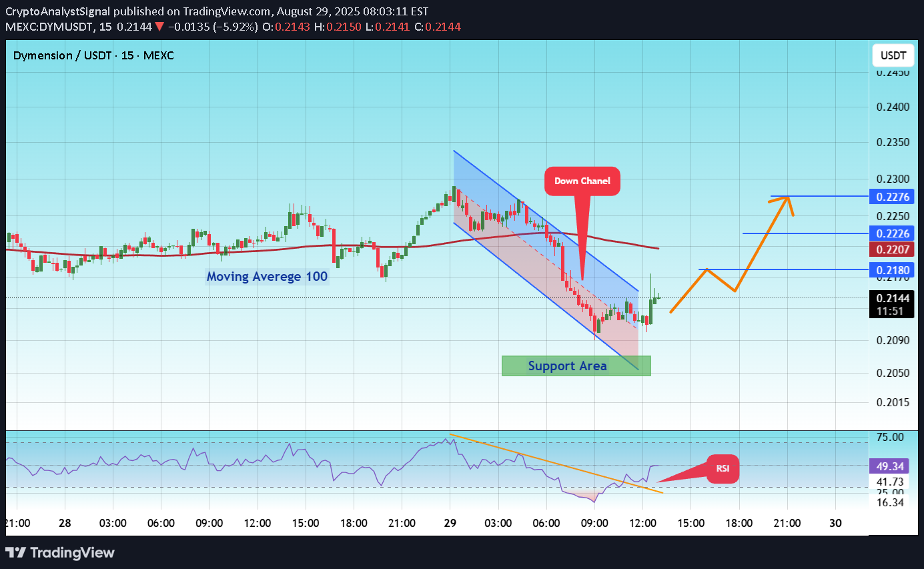Open the USDT currency selector
Screen dimensions: 924x569
[x=893, y=55]
